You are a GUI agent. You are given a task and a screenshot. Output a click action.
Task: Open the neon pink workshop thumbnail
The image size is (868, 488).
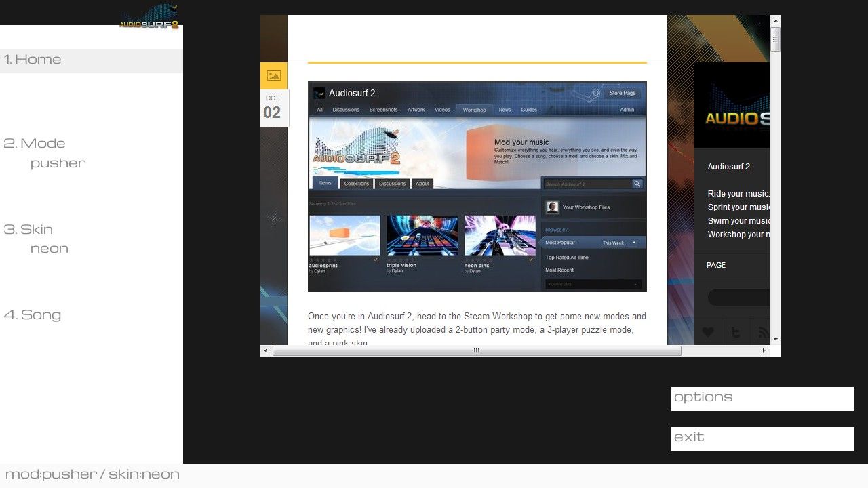click(500, 235)
